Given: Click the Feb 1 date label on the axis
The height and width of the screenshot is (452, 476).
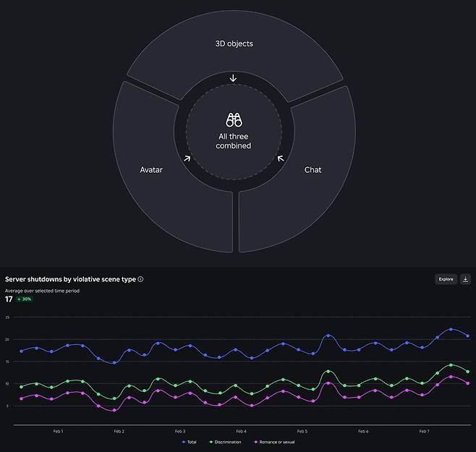Looking at the screenshot, I should [58, 431].
